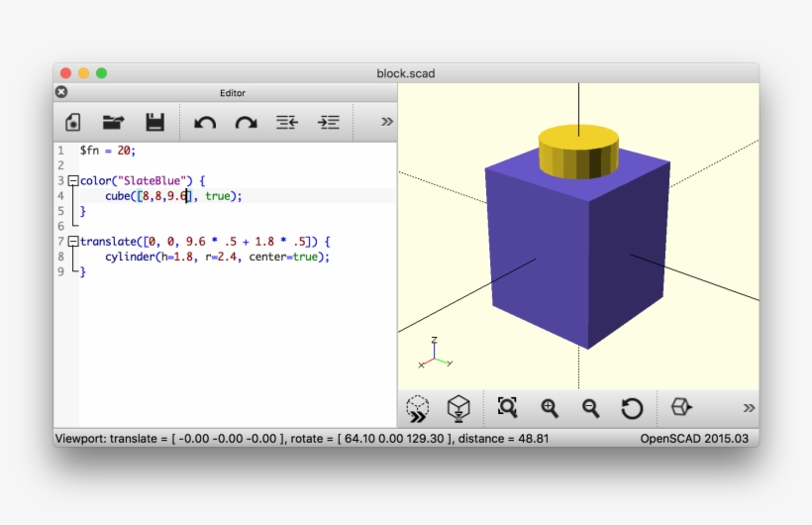Click the block.scad window title
The image size is (812, 525).
405,73
